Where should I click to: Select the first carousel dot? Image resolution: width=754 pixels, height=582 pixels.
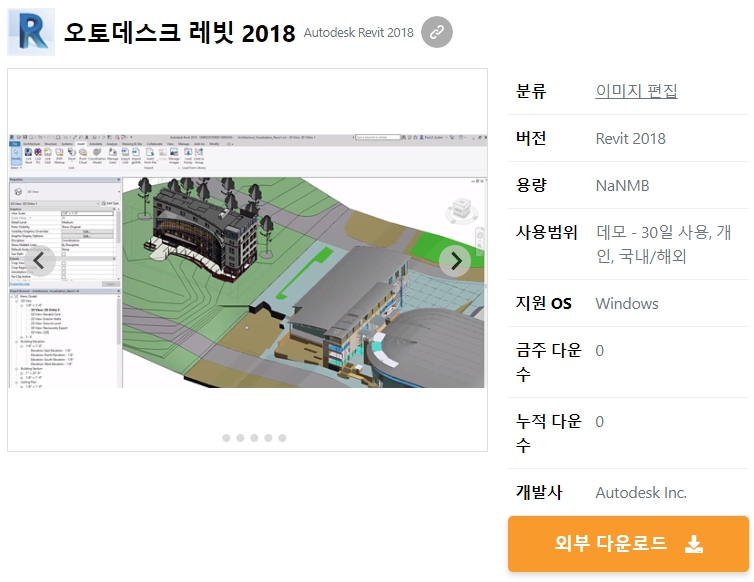coord(226,438)
